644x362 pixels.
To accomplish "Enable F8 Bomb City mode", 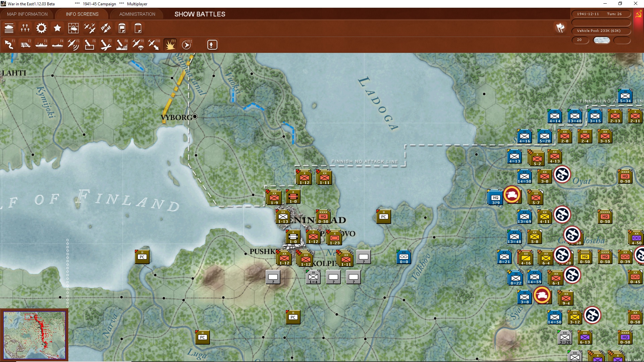I will point(122,45).
